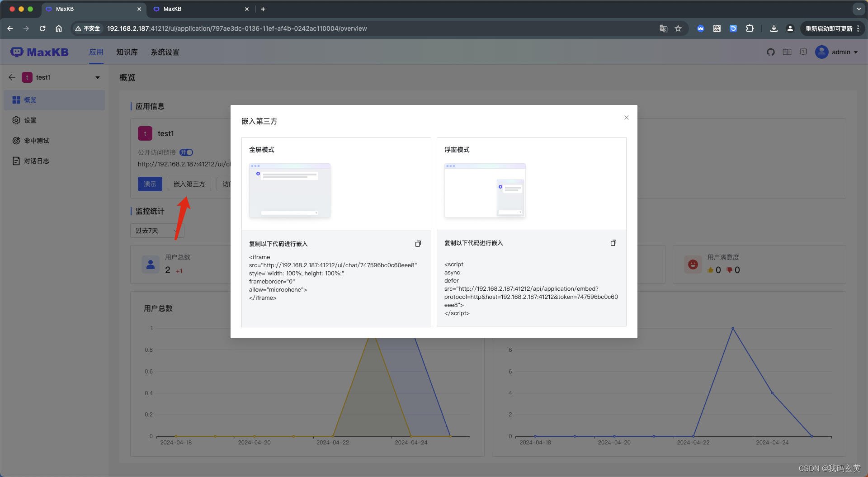Click the 全屏模式 heading
This screenshot has width=868, height=477.
click(x=262, y=150)
